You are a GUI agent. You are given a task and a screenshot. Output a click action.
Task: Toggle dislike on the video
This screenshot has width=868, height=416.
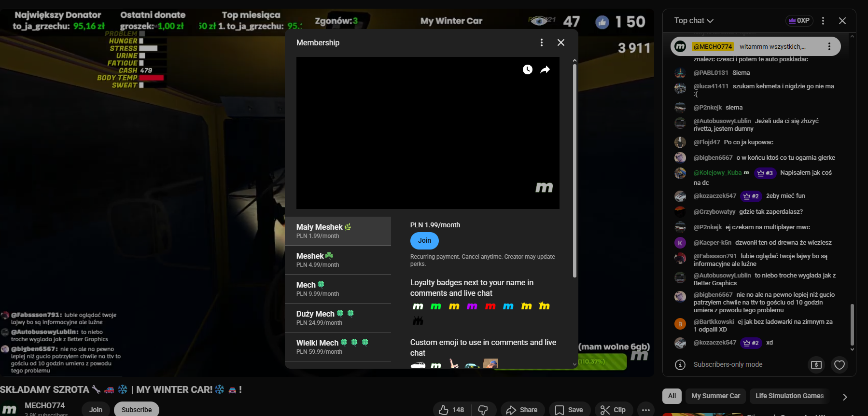[483, 410]
